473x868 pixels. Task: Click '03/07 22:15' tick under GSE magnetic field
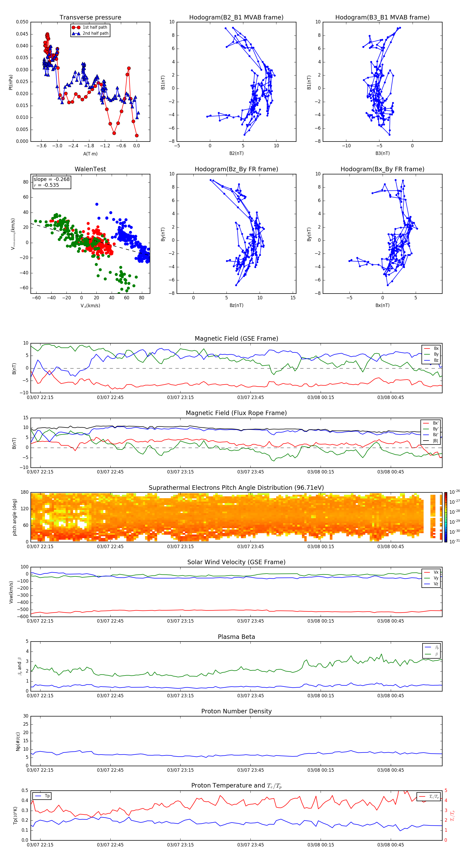coord(40,397)
